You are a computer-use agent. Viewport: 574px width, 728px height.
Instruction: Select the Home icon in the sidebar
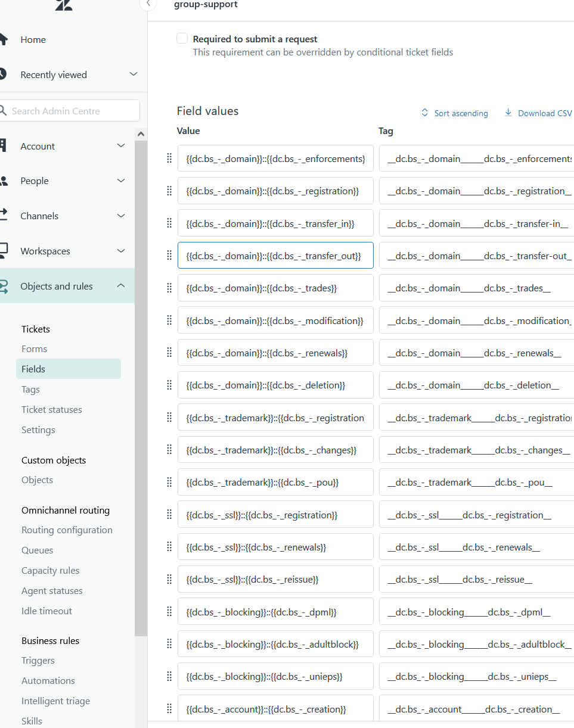[4, 39]
